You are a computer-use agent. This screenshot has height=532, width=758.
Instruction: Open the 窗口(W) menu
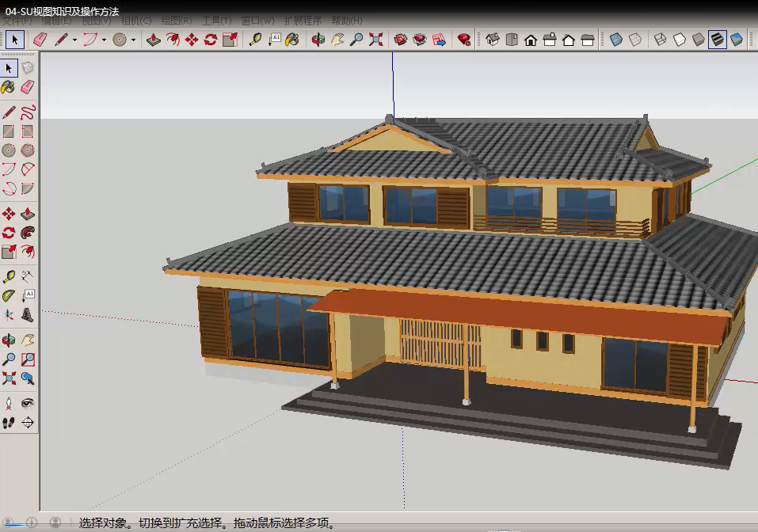click(257, 21)
